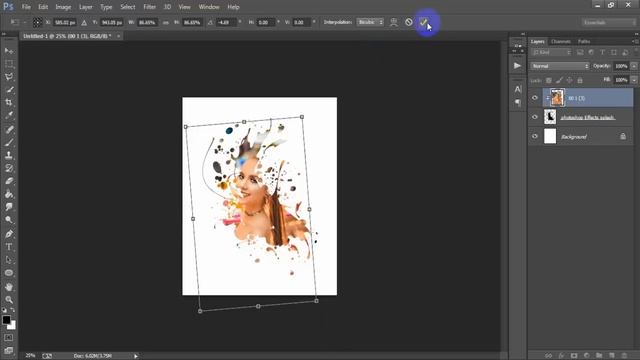640x360 pixels.
Task: Close the Untitled-1 document tab
Action: click(118, 36)
